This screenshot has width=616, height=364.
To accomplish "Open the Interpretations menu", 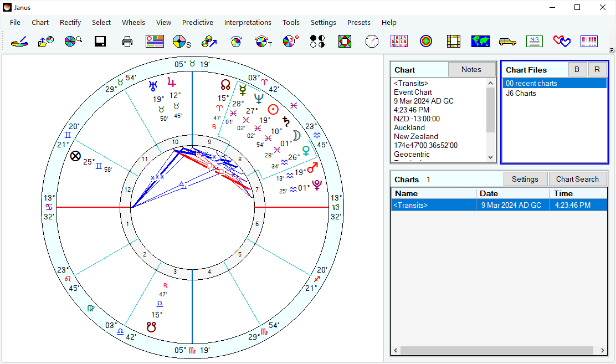I will 248,23.
